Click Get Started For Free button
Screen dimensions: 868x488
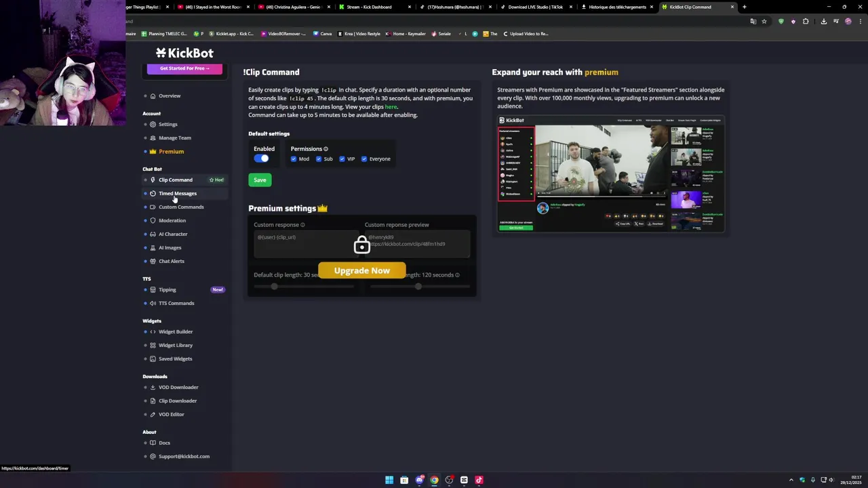(184, 68)
